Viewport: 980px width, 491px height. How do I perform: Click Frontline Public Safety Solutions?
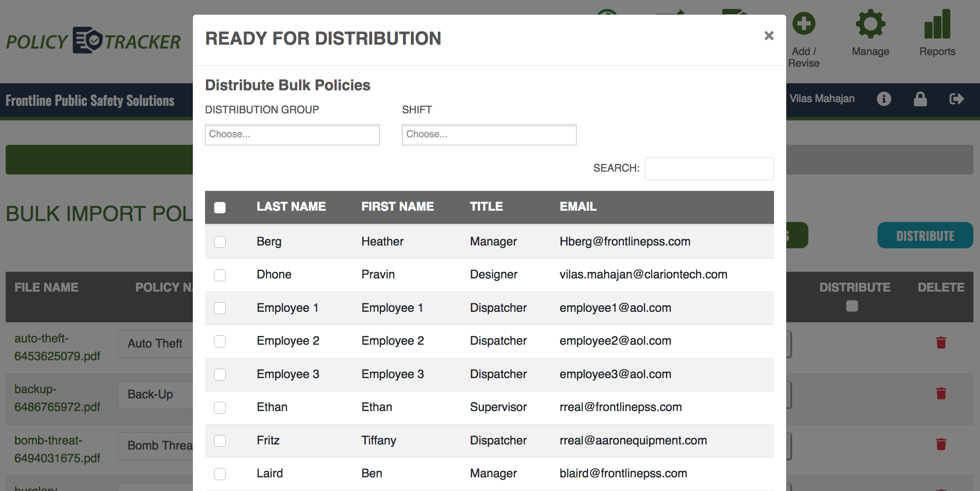(90, 100)
